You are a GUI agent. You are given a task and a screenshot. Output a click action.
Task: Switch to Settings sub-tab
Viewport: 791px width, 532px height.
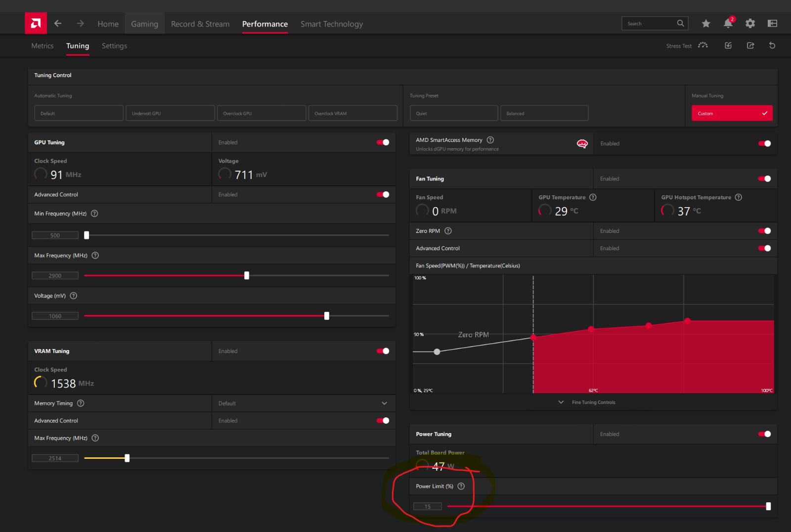point(114,45)
